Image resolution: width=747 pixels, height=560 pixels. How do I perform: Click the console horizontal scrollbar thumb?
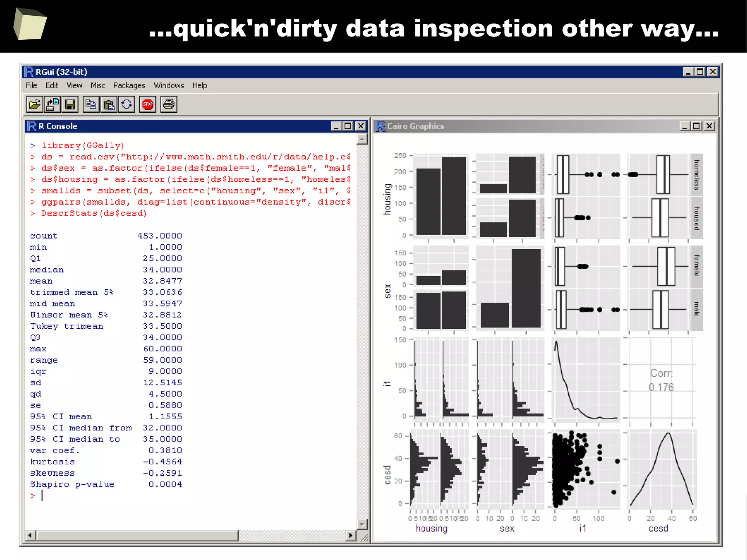point(137,536)
